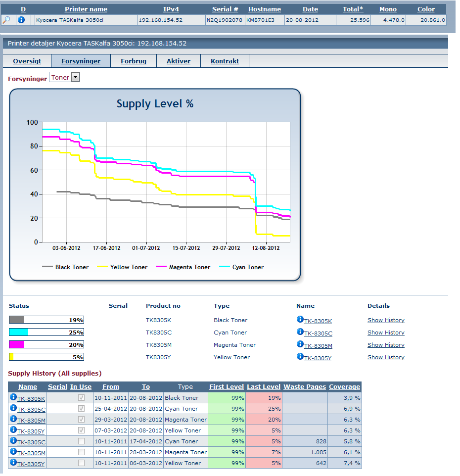Click info icon beside TK-8305M in status list
460x476 pixels.
coord(300,344)
